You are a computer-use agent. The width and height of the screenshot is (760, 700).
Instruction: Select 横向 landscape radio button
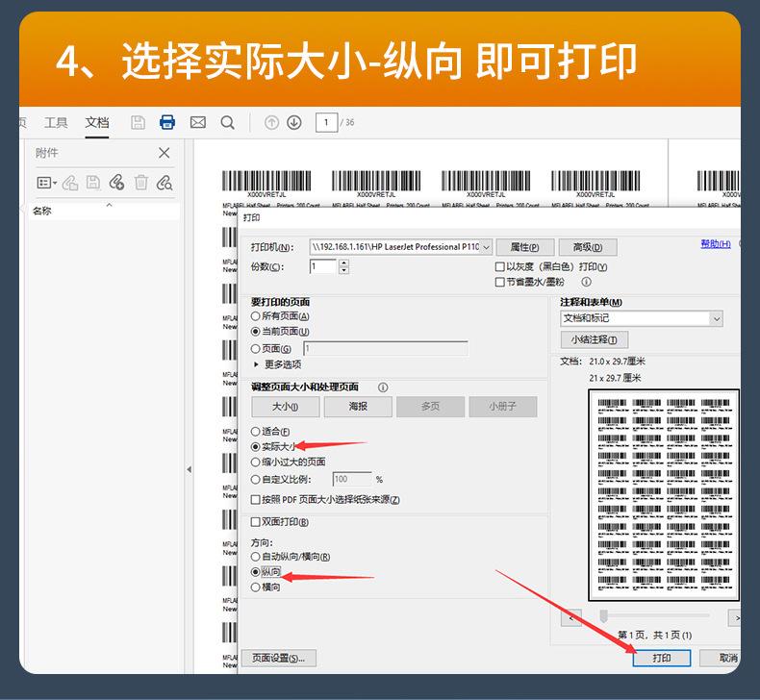(x=256, y=587)
